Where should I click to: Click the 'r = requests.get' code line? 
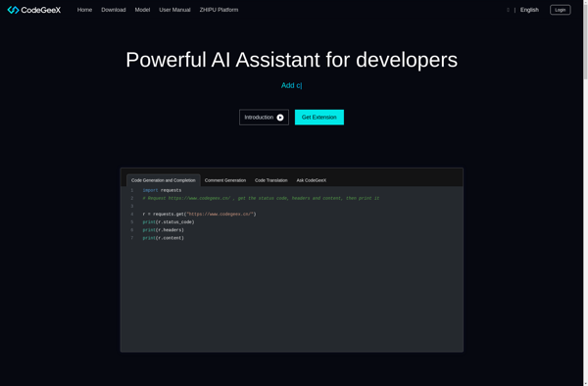click(x=199, y=214)
